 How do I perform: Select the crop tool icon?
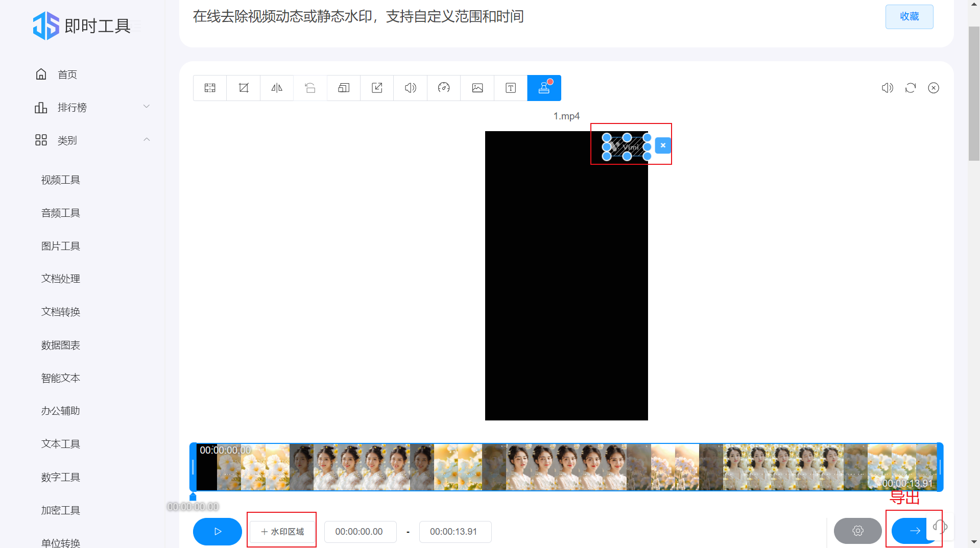tap(244, 88)
